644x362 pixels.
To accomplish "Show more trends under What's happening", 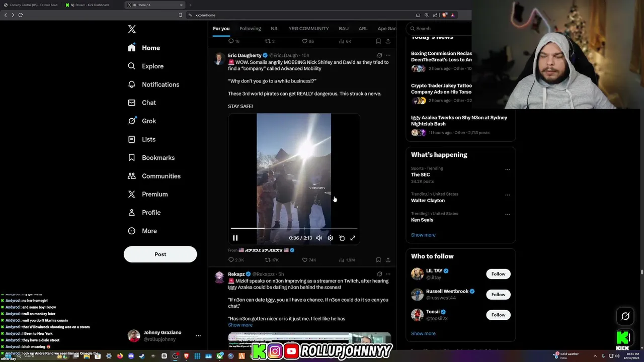I will (423, 235).
